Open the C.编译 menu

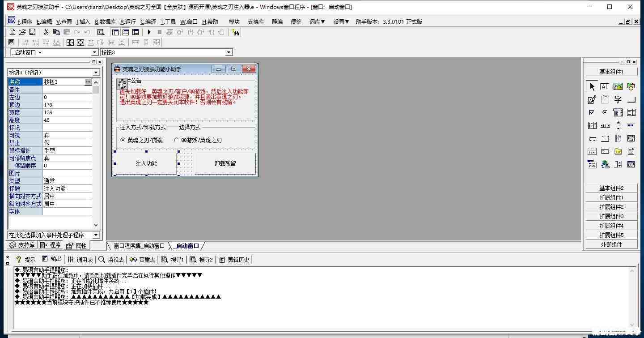pyautogui.click(x=148, y=21)
